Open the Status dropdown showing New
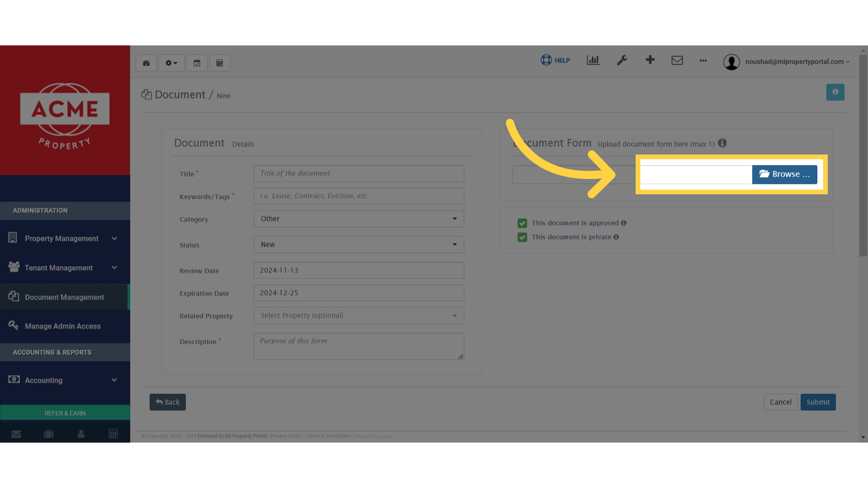The width and height of the screenshot is (868, 488). pyautogui.click(x=359, y=245)
